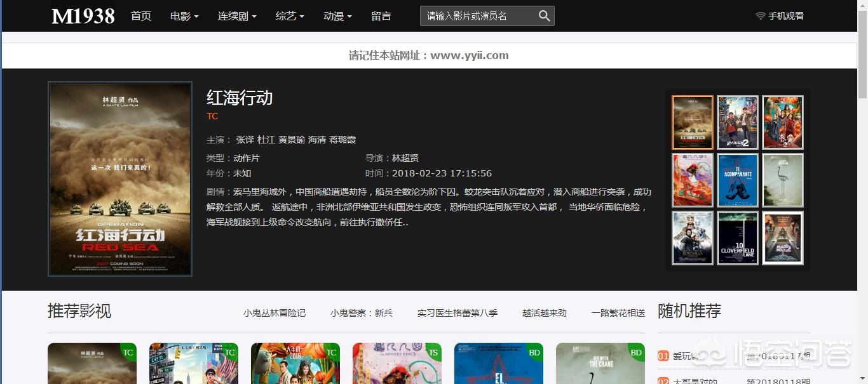The width and height of the screenshot is (868, 384).
Task: Select 首页 in the navigation bar
Action: click(x=140, y=16)
